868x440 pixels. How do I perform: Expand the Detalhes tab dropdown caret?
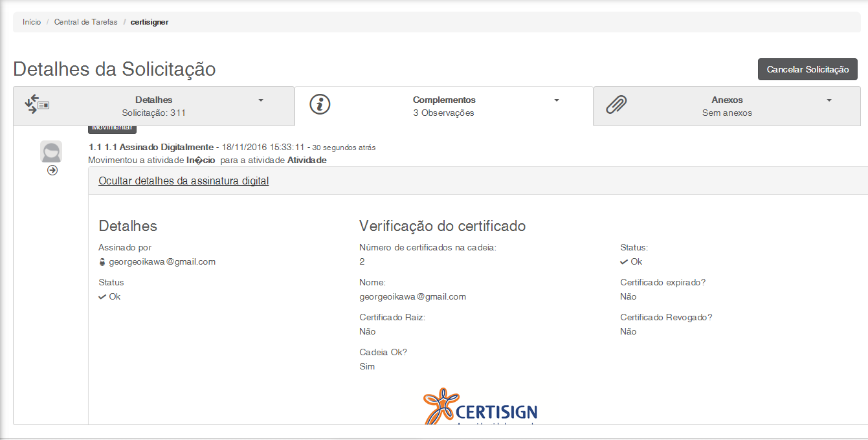261,100
